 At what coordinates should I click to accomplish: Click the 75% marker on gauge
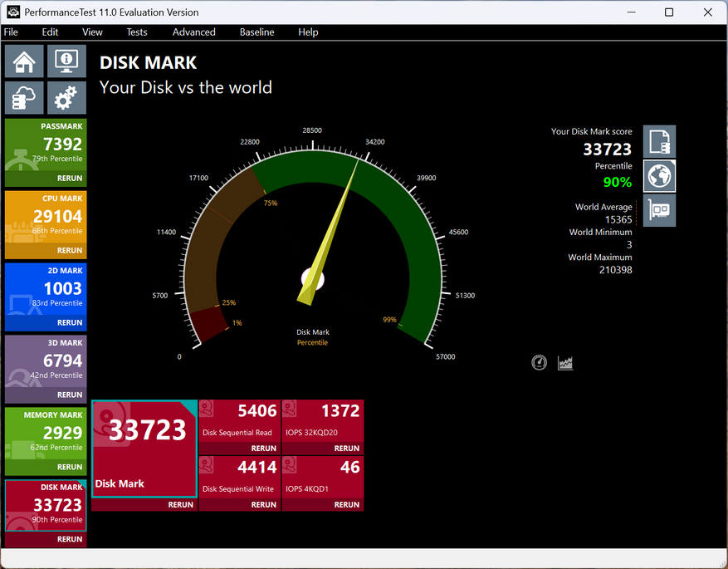click(271, 203)
